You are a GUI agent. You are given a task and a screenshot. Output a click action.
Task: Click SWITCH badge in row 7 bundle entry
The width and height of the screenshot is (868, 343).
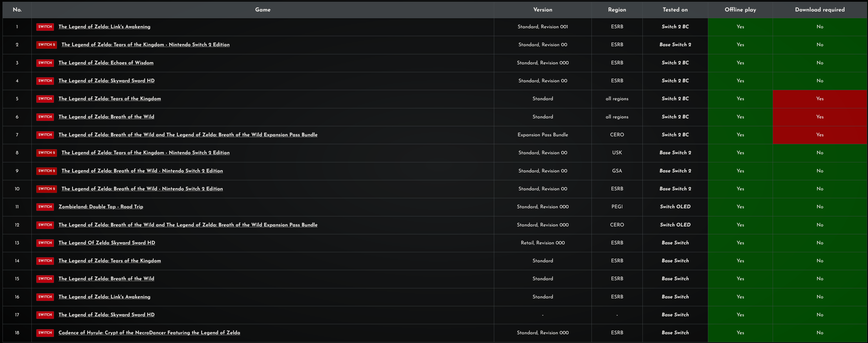45,134
